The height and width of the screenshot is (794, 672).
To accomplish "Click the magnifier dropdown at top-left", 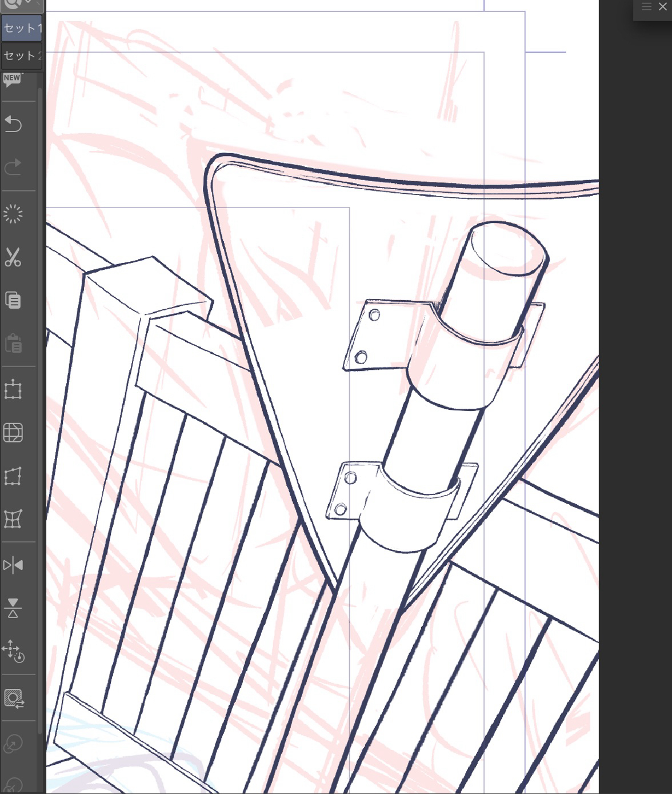I will click(x=17, y=4).
